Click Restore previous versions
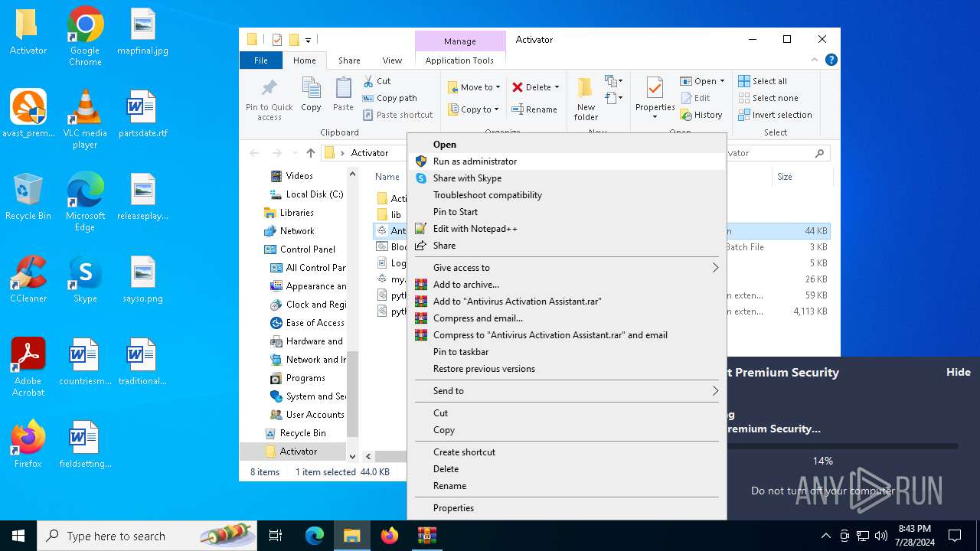 (x=567, y=369)
